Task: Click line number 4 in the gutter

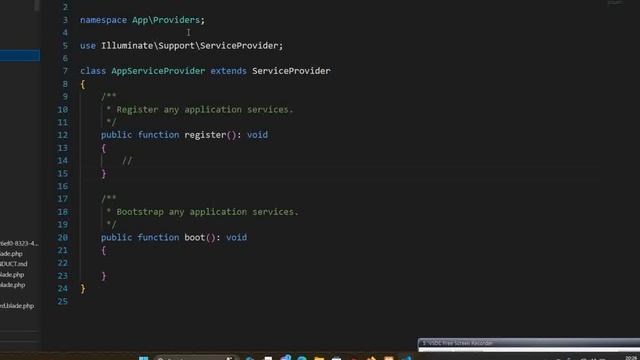Action: [65, 33]
